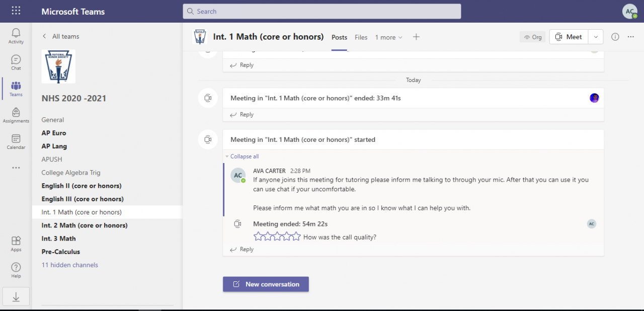This screenshot has height=311, width=644.
Task: Go back to All teams
Action: [x=60, y=36]
